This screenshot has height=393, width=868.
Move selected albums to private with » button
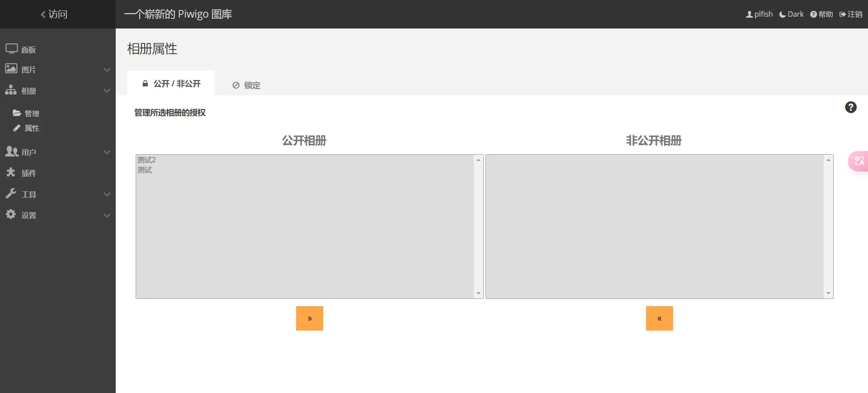(x=310, y=318)
